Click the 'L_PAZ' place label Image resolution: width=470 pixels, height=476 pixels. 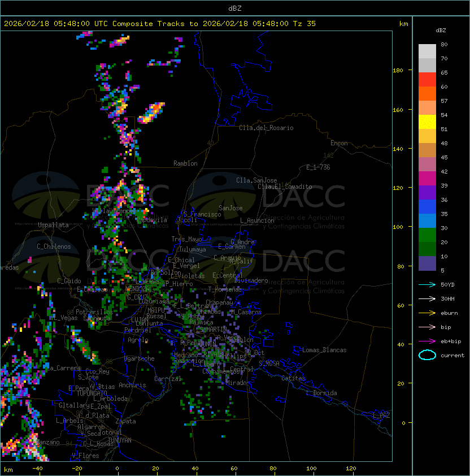click(381, 416)
